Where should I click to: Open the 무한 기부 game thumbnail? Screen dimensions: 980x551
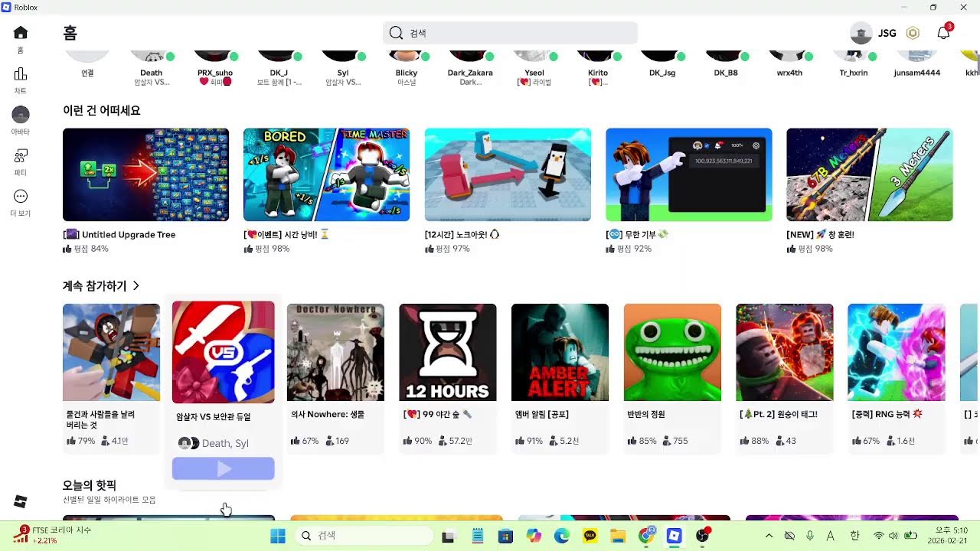[688, 174]
